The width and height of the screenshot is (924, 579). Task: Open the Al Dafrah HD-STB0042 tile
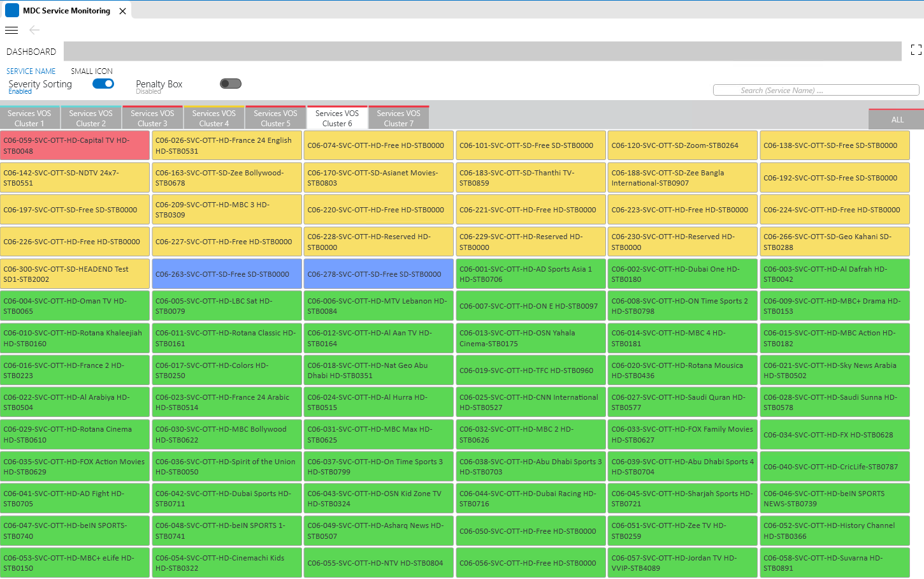click(835, 274)
